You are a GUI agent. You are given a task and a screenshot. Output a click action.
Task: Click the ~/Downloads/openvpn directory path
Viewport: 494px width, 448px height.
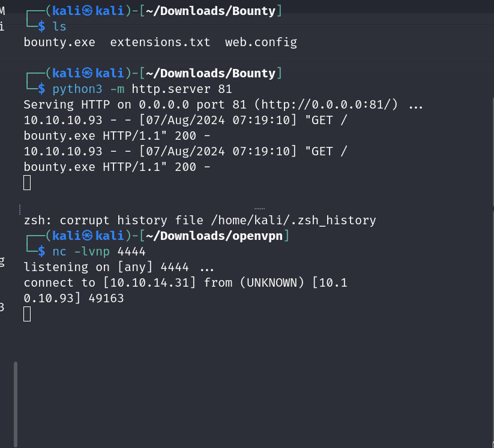(x=214, y=236)
